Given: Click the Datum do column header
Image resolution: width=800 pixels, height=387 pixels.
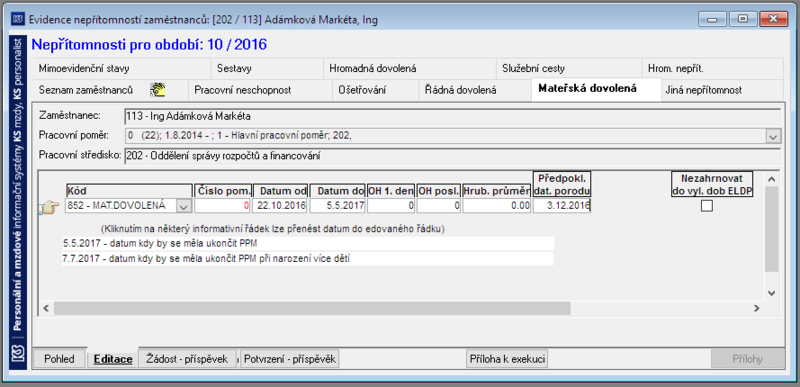Looking at the screenshot, I should click(x=337, y=191).
